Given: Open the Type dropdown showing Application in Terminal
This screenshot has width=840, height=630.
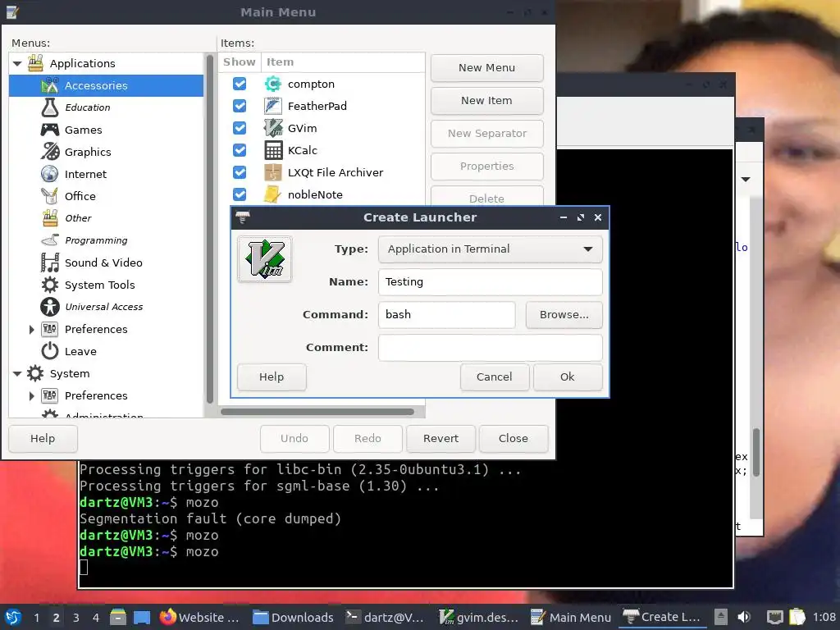Looking at the screenshot, I should click(491, 249).
